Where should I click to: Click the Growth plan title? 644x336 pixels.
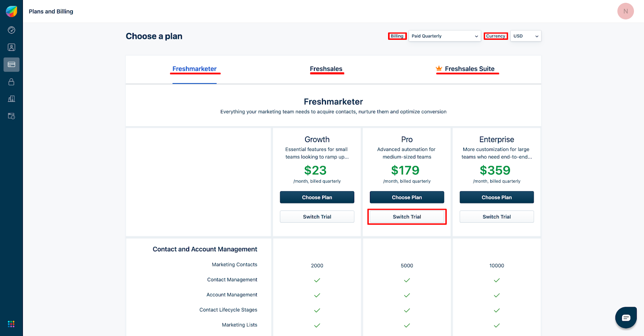[x=317, y=139]
